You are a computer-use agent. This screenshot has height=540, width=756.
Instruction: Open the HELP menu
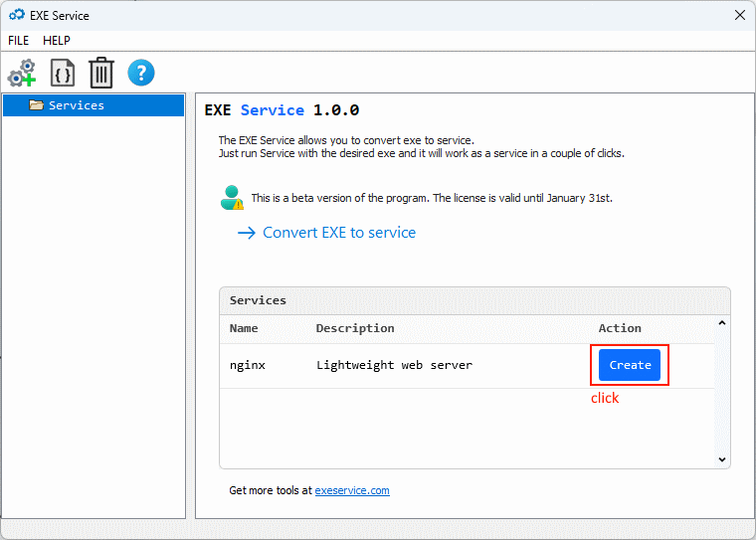[57, 41]
